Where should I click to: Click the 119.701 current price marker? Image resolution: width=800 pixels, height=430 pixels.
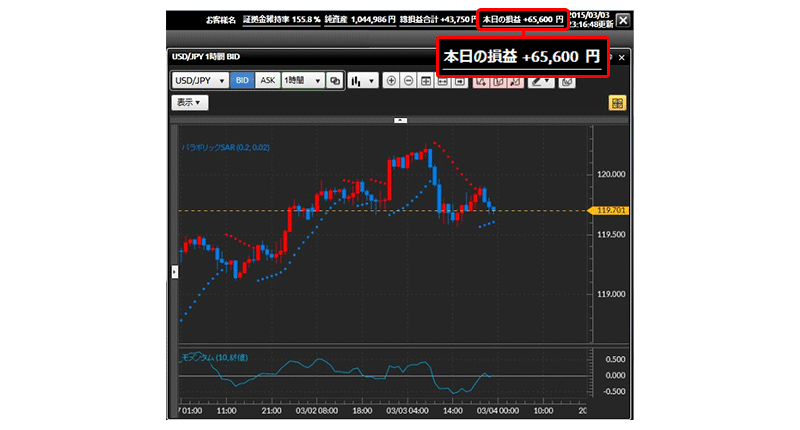[609, 210]
